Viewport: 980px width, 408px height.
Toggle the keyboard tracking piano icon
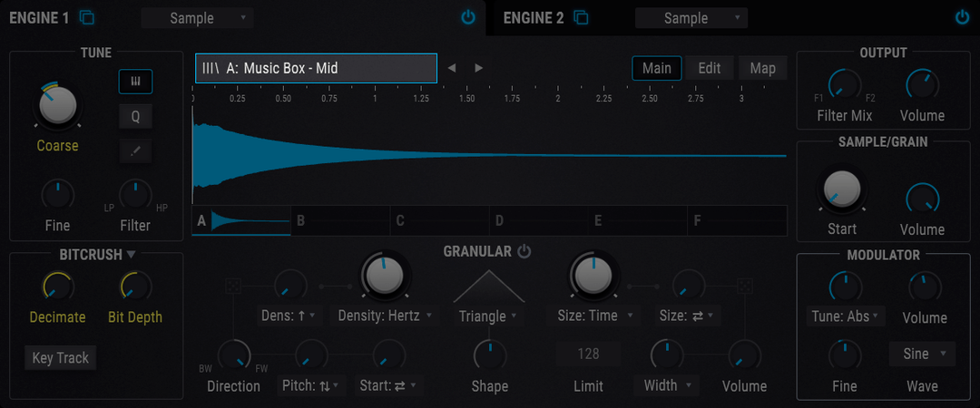tap(135, 82)
